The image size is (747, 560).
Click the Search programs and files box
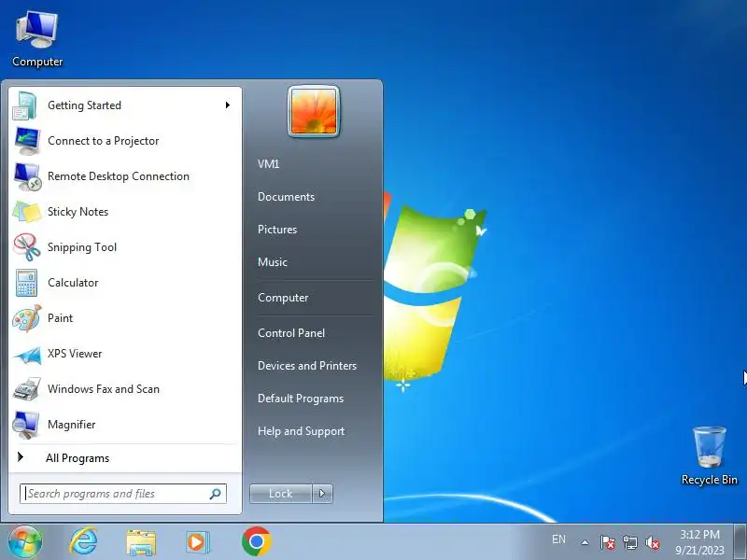click(123, 494)
